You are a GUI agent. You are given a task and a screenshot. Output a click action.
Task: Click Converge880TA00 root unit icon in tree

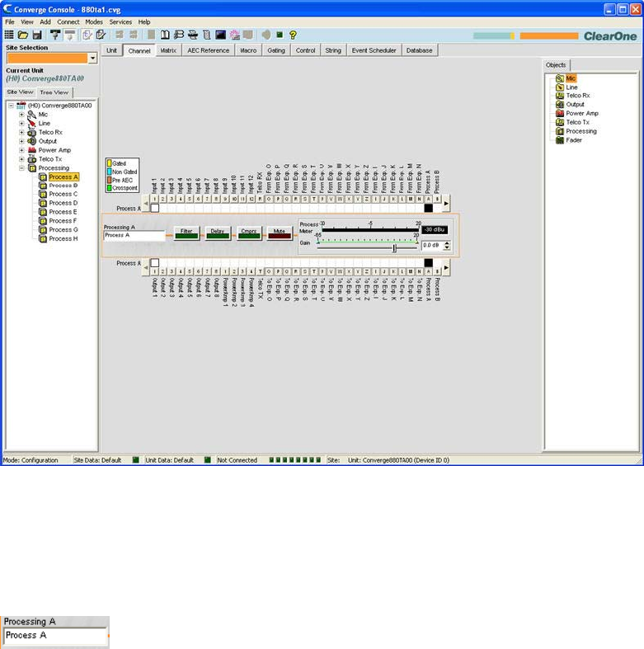tap(21, 106)
